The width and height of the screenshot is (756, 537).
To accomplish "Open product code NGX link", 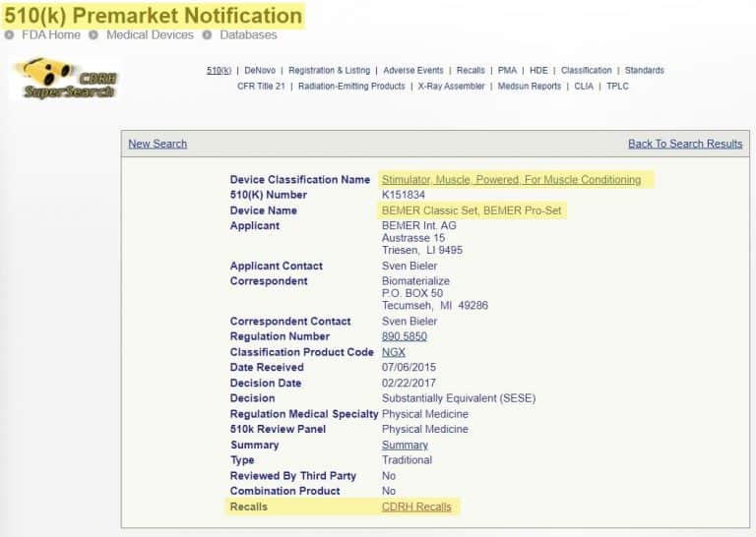I will [393, 352].
